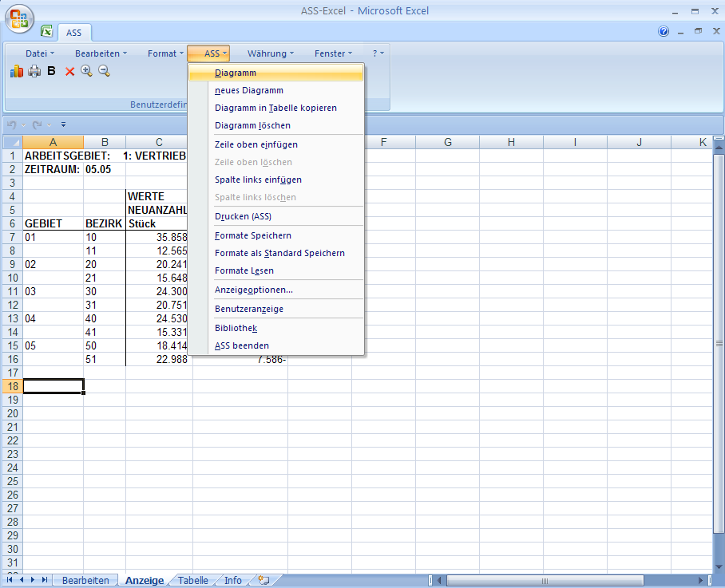This screenshot has width=725, height=588.
Task: Click the horizontal scrollbar right arrow
Action: tap(701, 580)
